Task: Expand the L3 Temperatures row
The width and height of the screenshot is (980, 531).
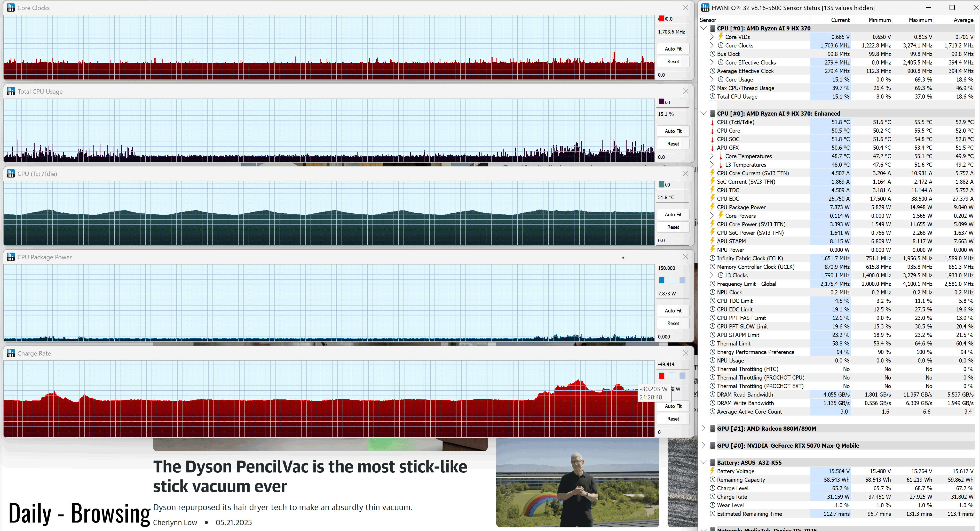Action: 712,164
